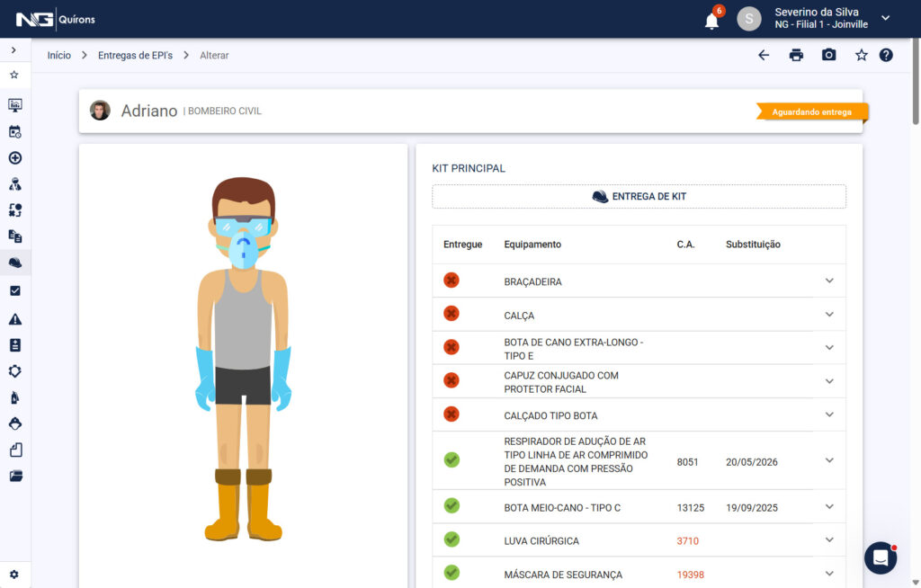Screen dimensions: 921x588
Task: Click the Substituição column header
Action: (753, 245)
